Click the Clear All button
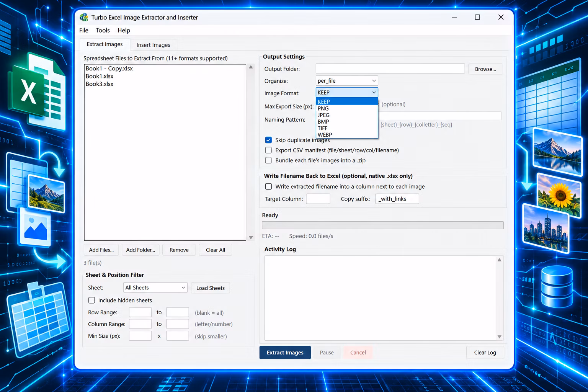This screenshot has height=392, width=588. (216, 250)
